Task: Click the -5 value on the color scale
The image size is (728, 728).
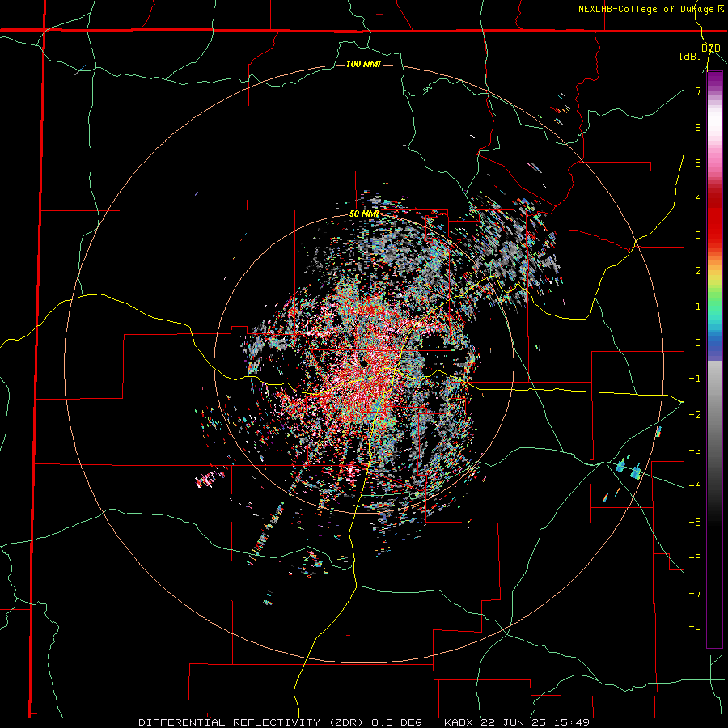Action: (x=695, y=522)
